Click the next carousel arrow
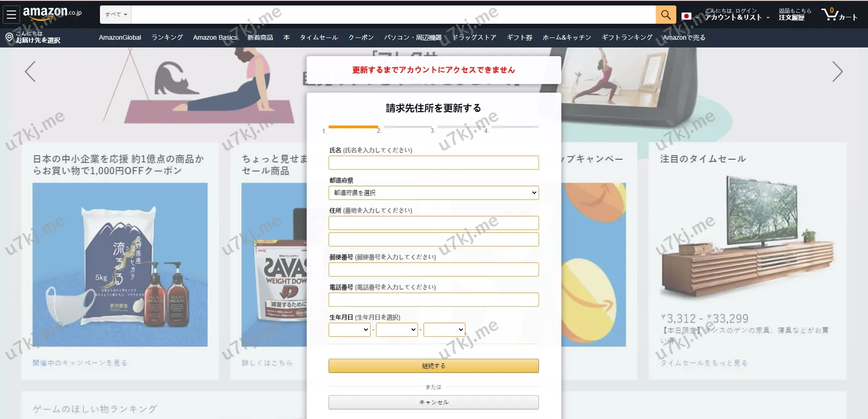Viewport: 868px width, 419px height. coord(837,72)
